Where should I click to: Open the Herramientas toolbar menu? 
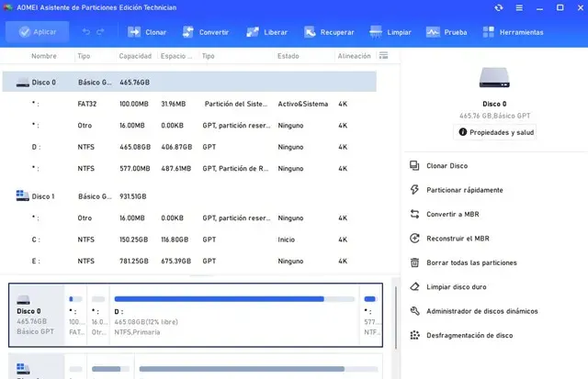coord(513,32)
